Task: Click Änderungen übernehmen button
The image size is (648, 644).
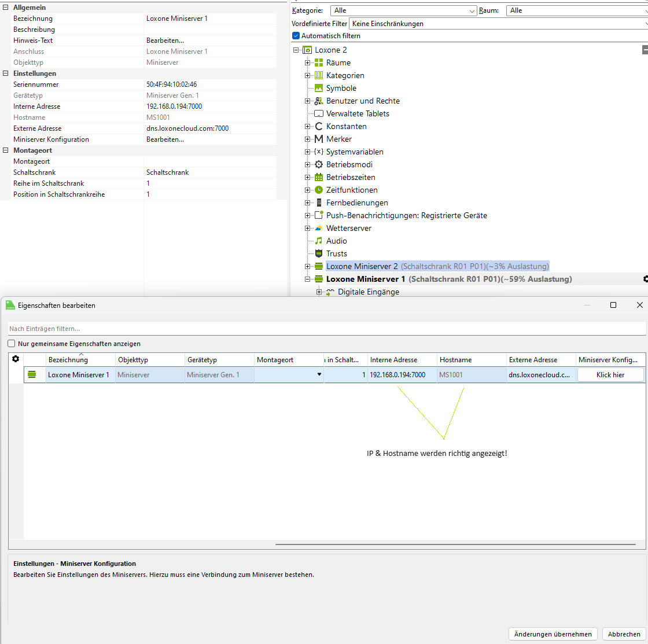Action: point(553,634)
